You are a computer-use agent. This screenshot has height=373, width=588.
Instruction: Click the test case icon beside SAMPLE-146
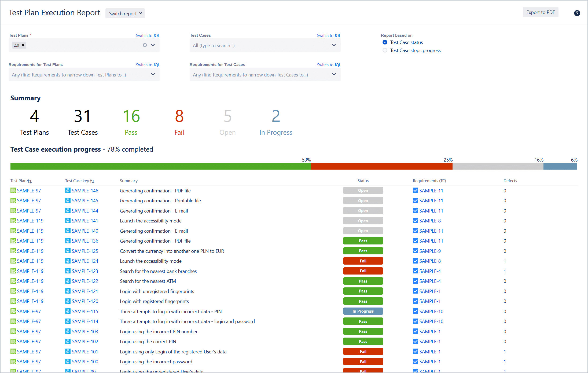tap(67, 191)
